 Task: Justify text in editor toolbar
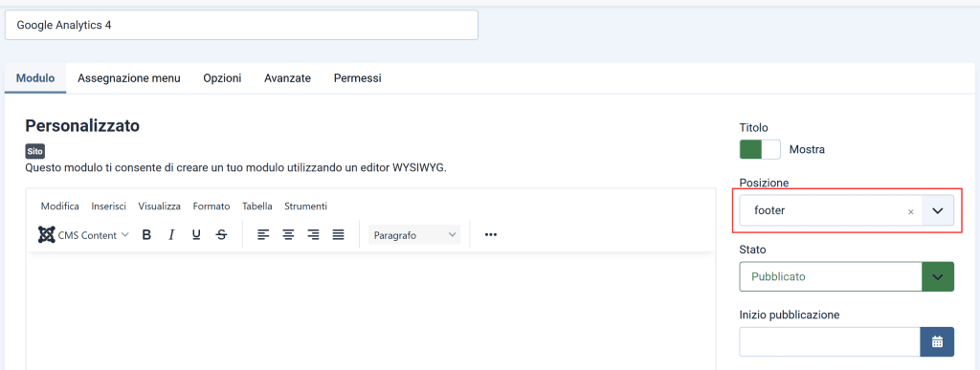tap(338, 235)
